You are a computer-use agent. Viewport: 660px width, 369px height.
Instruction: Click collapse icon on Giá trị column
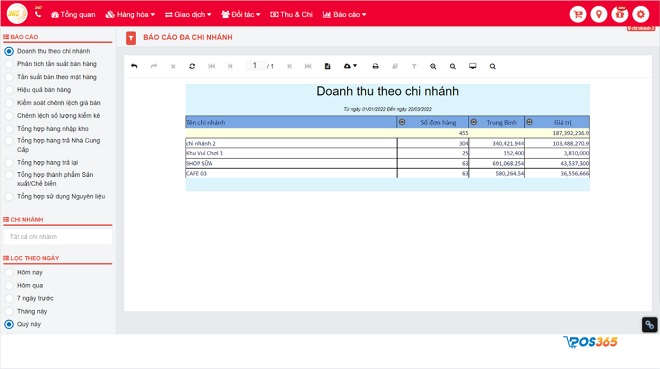pos(529,122)
